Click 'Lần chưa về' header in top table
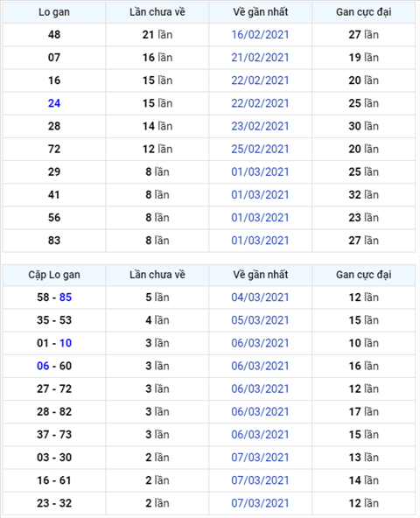 [157, 12]
